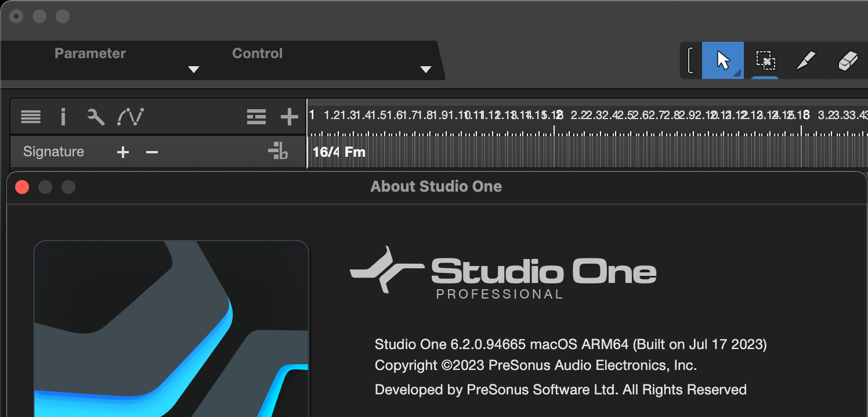Click the key signature flat icon
The height and width of the screenshot is (417, 868).
click(279, 152)
